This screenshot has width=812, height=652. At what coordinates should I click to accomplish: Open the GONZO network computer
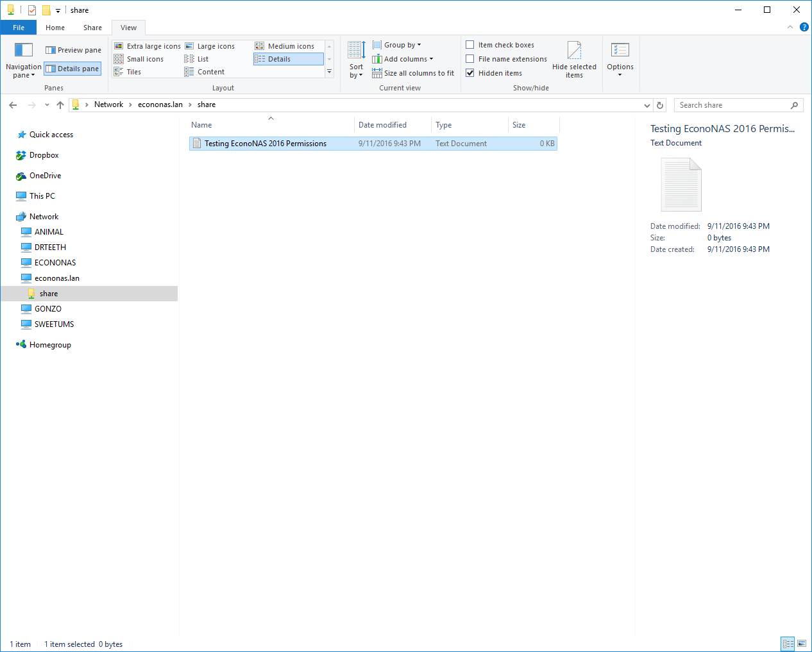tap(48, 309)
